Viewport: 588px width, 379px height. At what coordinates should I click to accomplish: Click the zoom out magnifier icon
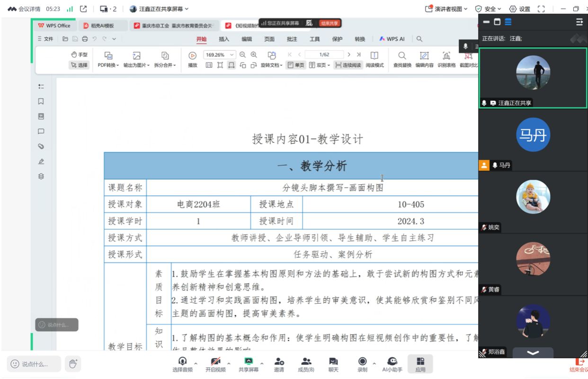[x=243, y=55]
